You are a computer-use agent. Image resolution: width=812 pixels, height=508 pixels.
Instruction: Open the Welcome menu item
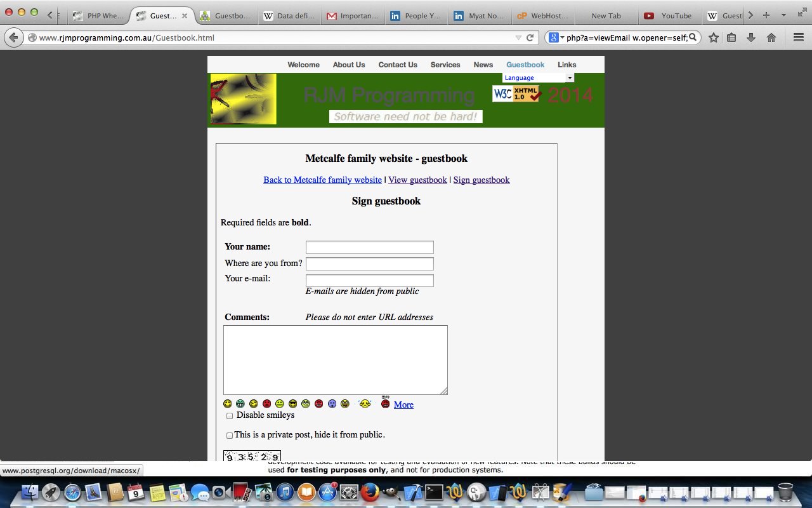[303, 65]
